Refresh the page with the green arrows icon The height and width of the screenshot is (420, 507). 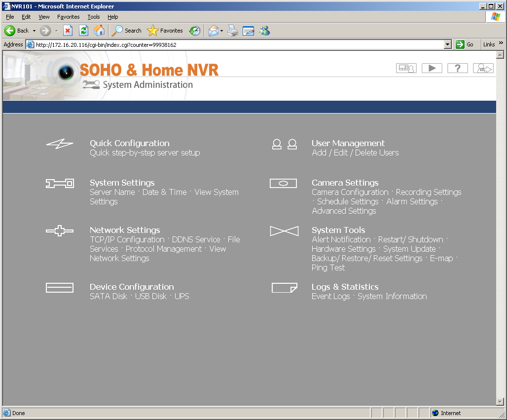pos(83,31)
